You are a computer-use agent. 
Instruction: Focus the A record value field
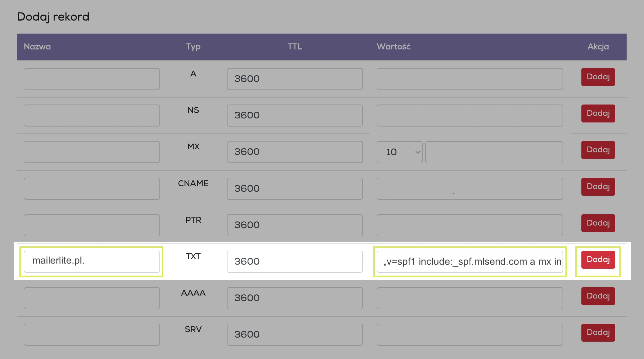pos(470,79)
